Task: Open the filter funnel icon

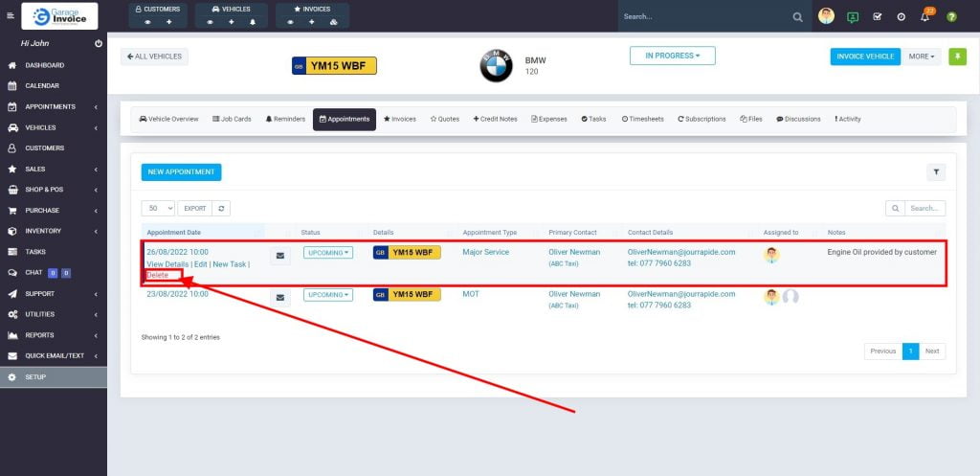Action: [936, 172]
